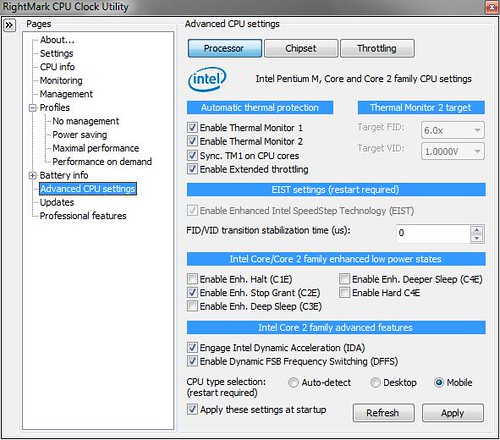Click the Intel Core 2 family advanced features header
The width and height of the screenshot is (500, 440).
click(x=336, y=327)
